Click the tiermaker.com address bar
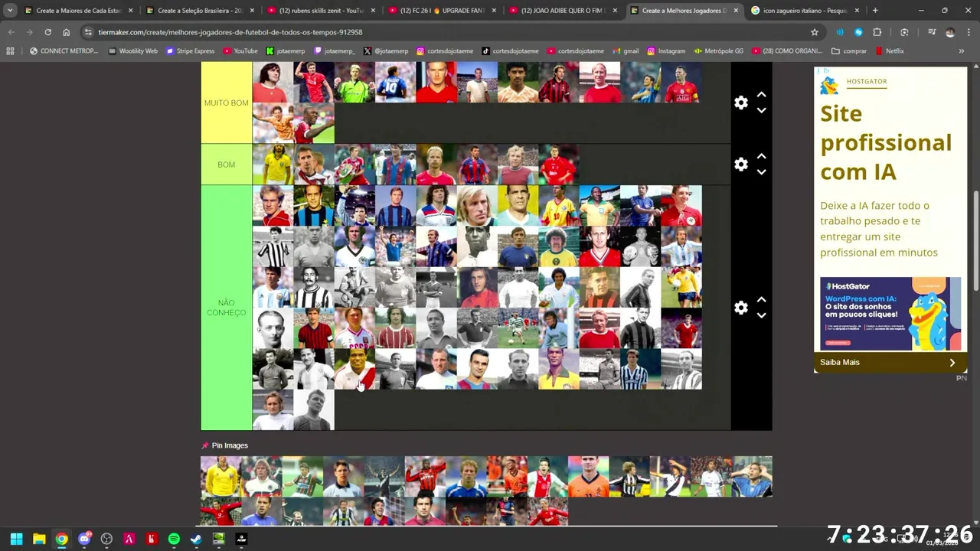Viewport: 980px width, 551px height. pos(444,32)
